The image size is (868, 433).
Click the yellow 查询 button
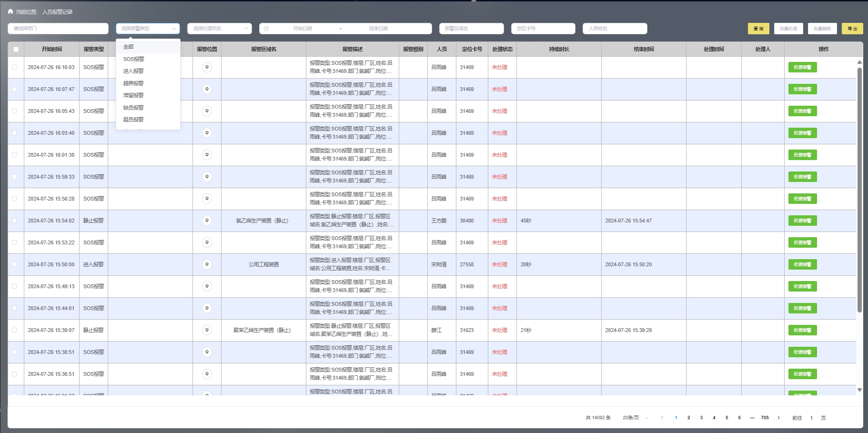point(758,29)
